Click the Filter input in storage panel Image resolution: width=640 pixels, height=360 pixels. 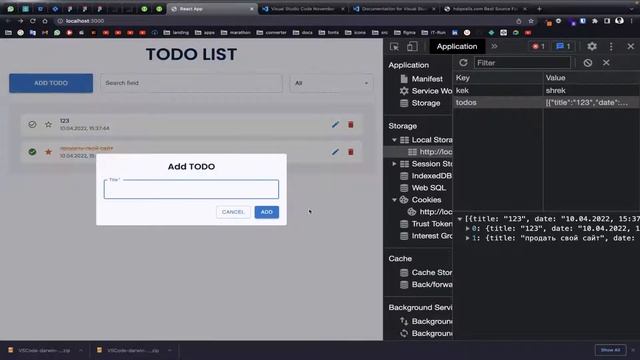[x=522, y=63]
